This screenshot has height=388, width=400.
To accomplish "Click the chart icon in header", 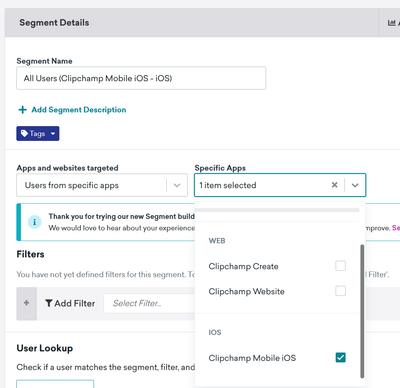I will (x=391, y=23).
